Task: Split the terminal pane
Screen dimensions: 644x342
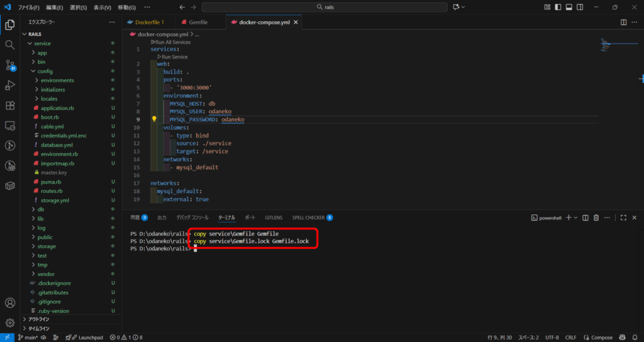Action: click(584, 218)
